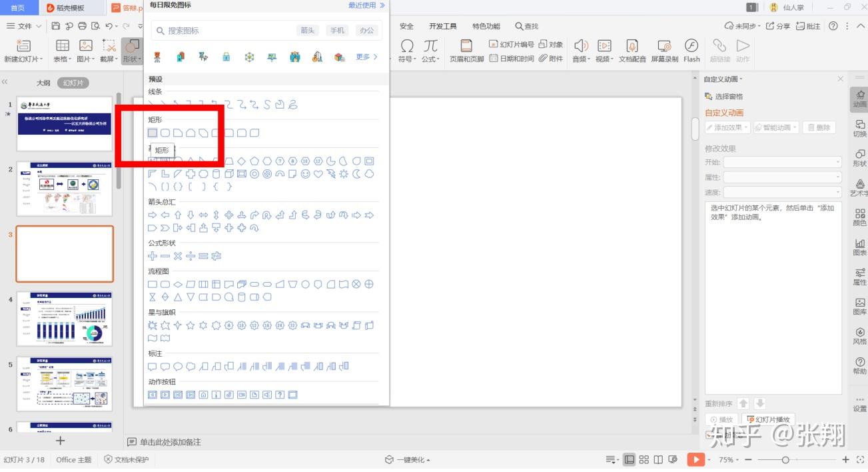Click the undo arrow icon
This screenshot has height=472, width=868.
(109, 26)
